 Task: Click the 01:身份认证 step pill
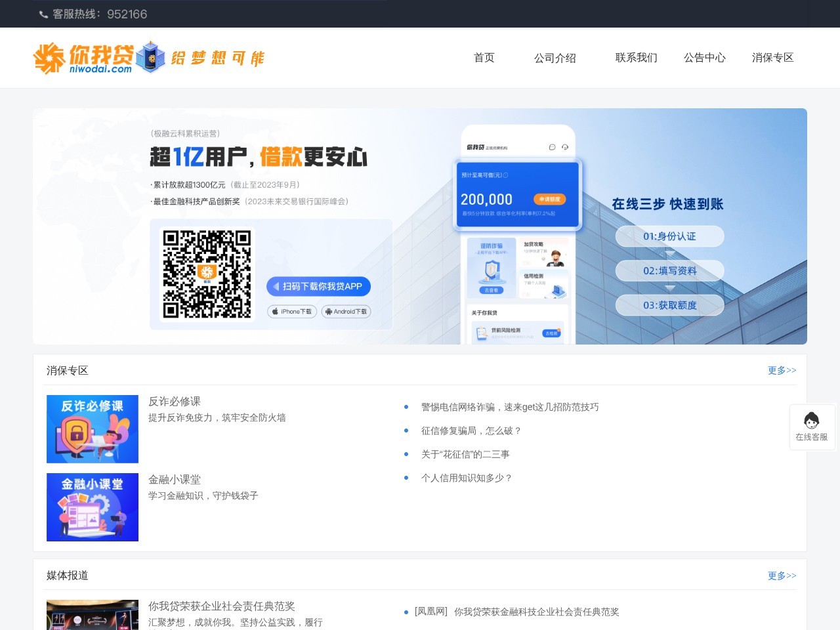click(669, 236)
